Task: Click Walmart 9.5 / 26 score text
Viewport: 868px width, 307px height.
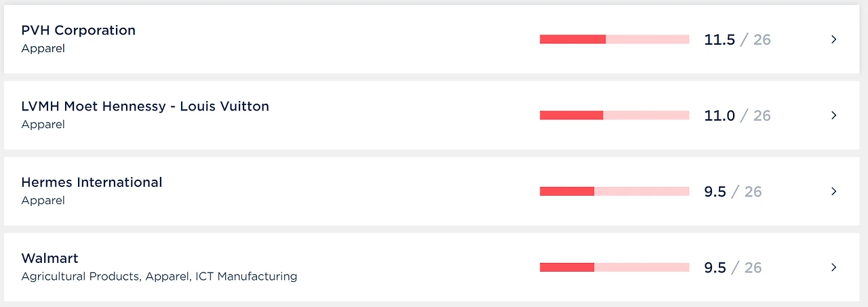Action: (x=732, y=267)
